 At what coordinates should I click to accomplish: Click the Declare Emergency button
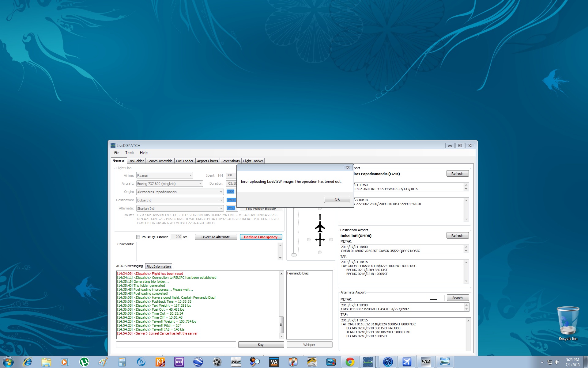pyautogui.click(x=261, y=237)
